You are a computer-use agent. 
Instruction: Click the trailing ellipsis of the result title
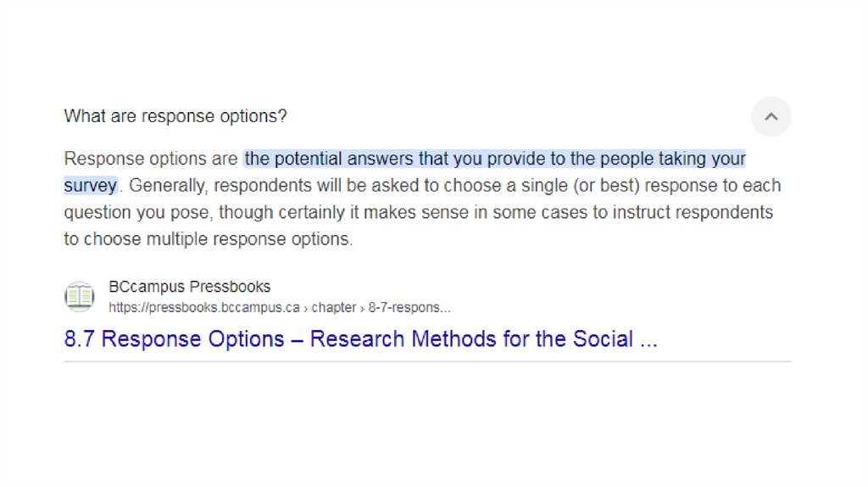(648, 339)
